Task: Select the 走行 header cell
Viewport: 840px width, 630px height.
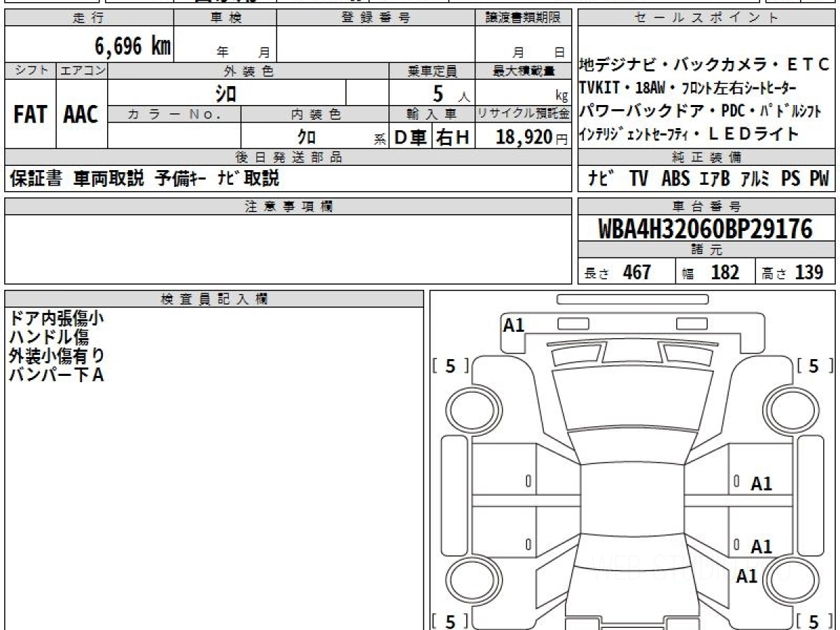Action: click(x=89, y=19)
